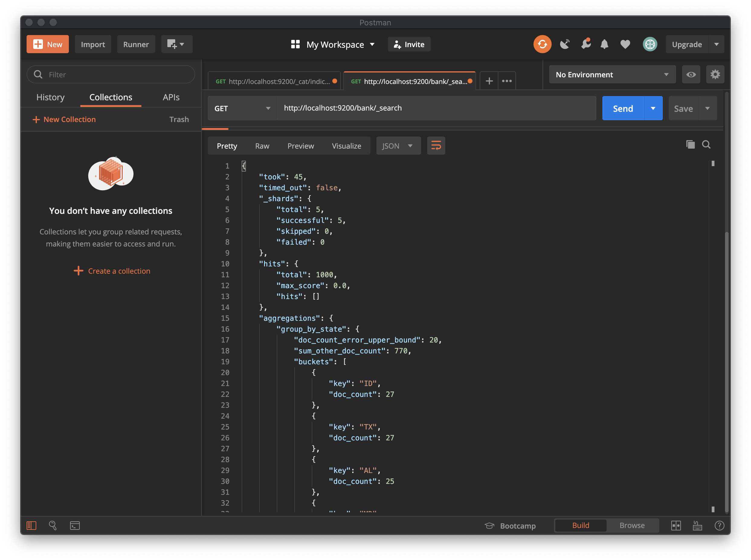
Task: Open the satellite interceptor icon
Action: point(565,44)
